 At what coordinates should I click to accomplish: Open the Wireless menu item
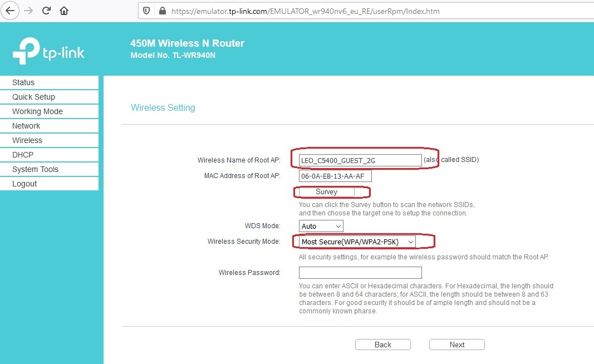click(49, 140)
